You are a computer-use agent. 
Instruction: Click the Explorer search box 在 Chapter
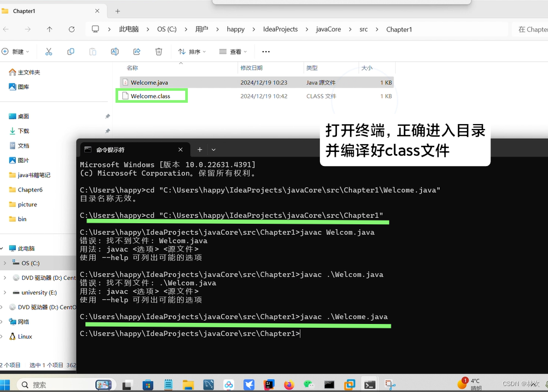530,29
